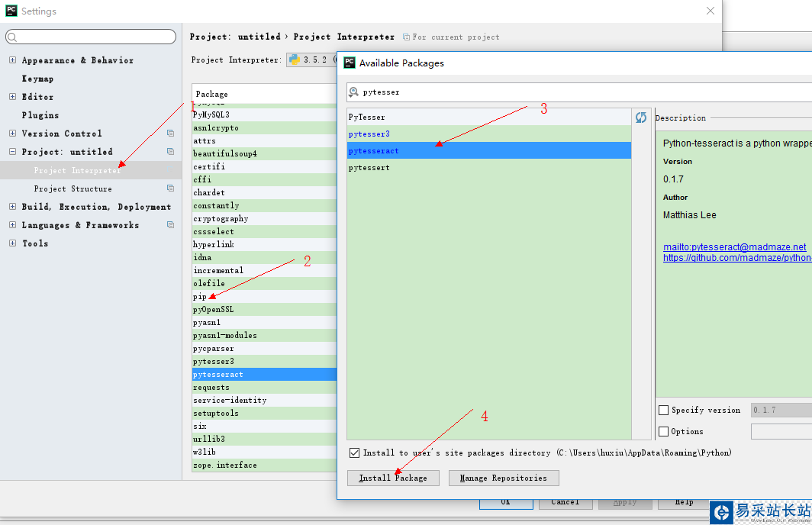
Task: Click the PyCharm icon in Available Packages title
Action: [350, 63]
